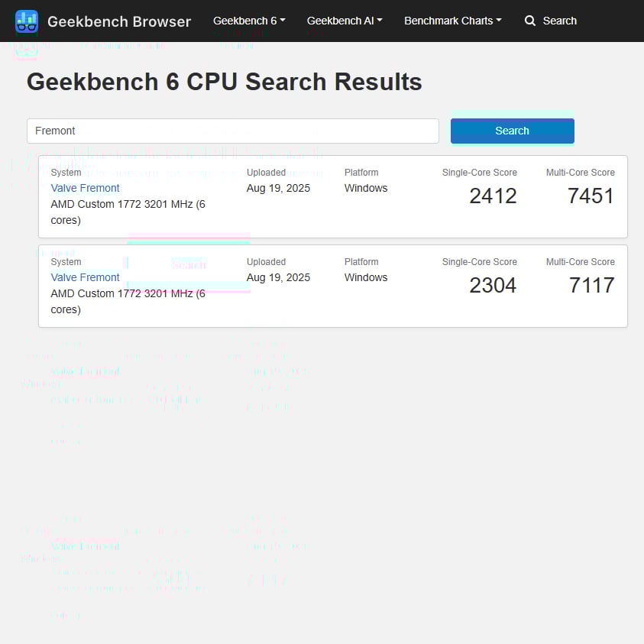Open the Search link in the navbar
644x644 pixels.
pos(559,21)
